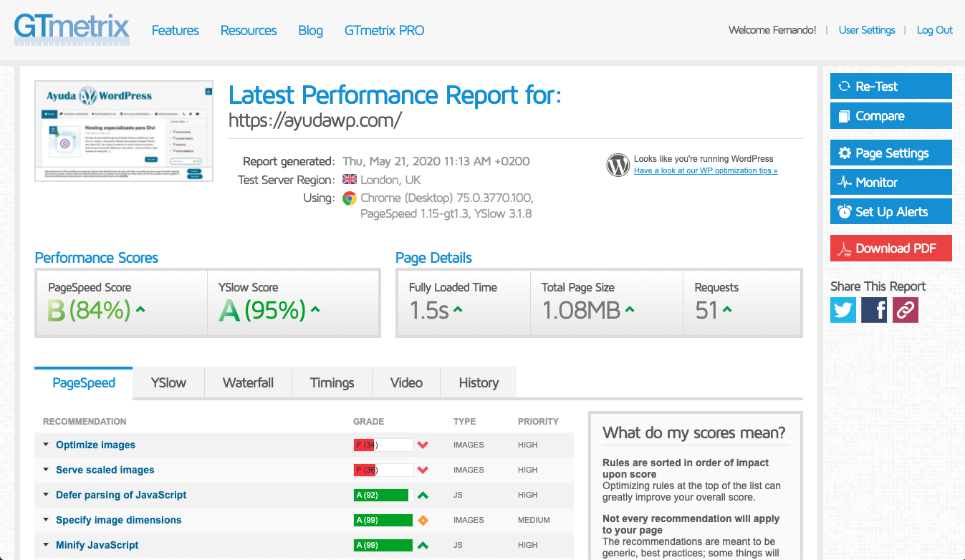
Task: Open GTmetrix PRO page
Action: 385,30
